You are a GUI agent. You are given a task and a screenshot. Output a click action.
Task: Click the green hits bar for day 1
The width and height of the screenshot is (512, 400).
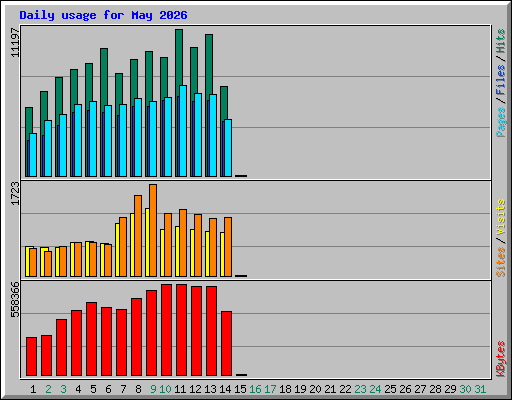(29, 120)
